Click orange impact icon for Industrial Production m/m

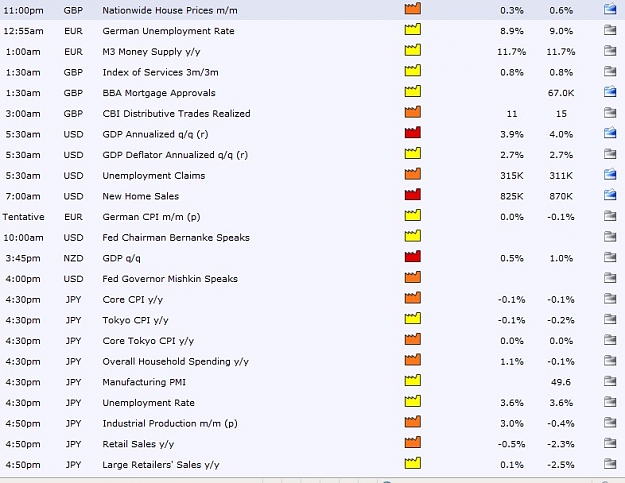pyautogui.click(x=413, y=422)
